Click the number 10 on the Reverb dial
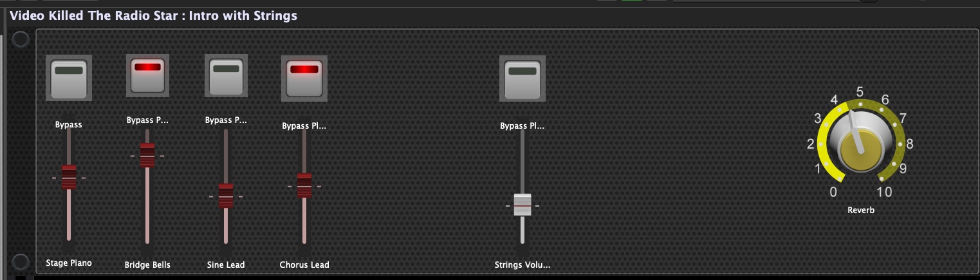This screenshot has width=980, height=280. pos(884,192)
